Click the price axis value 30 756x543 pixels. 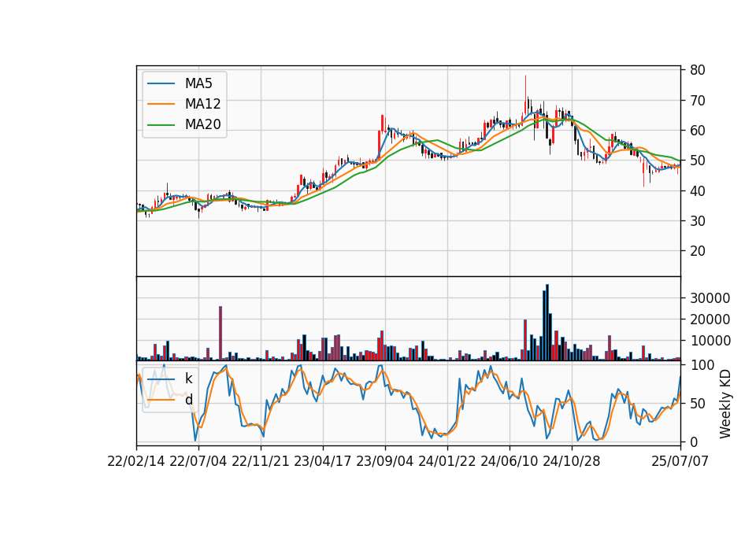point(698,220)
